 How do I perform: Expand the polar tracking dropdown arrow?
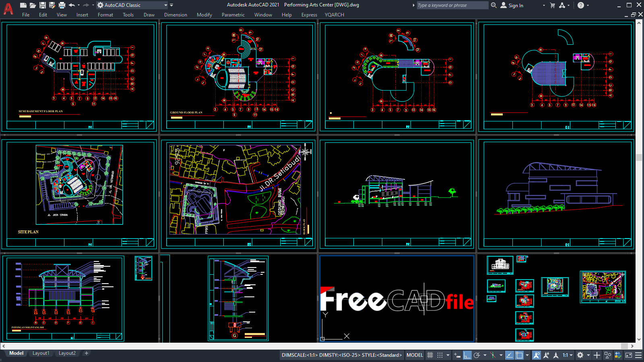coord(485,355)
